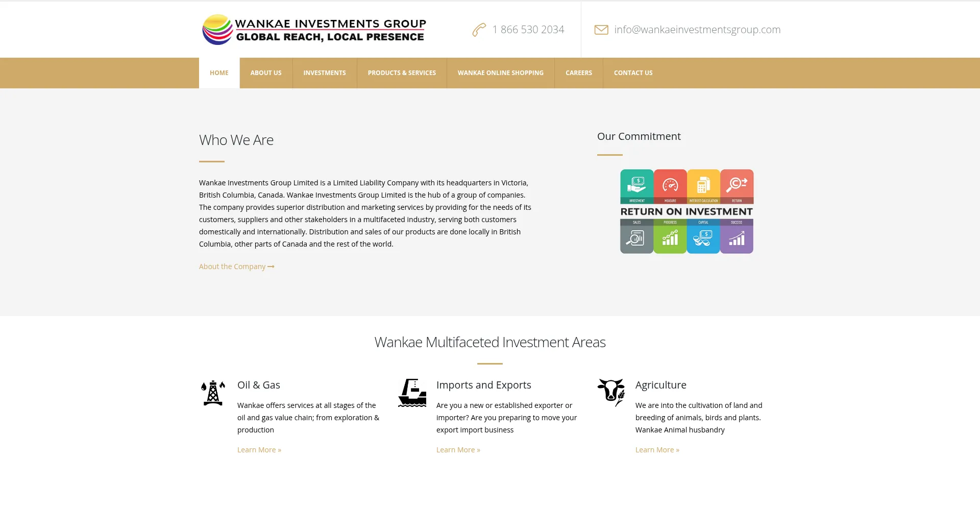Image resolution: width=980 pixels, height=507 pixels.
Task: Click the phone handset icon
Action: coord(479,30)
